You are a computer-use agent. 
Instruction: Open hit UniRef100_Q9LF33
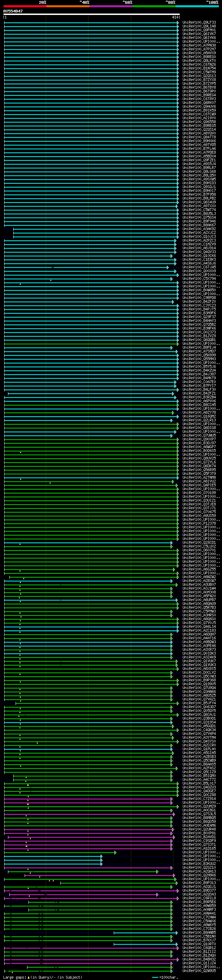pyautogui.click(x=199, y=23)
